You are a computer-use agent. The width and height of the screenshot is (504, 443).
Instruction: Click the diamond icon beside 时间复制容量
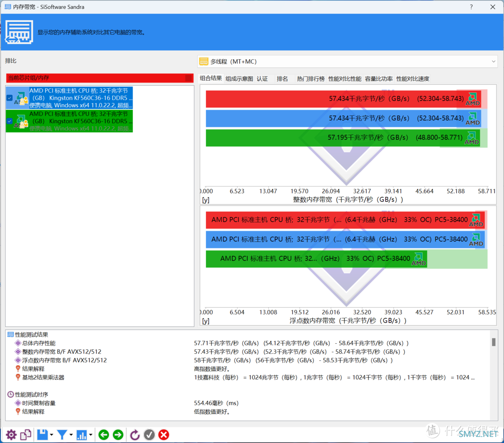coord(18,403)
